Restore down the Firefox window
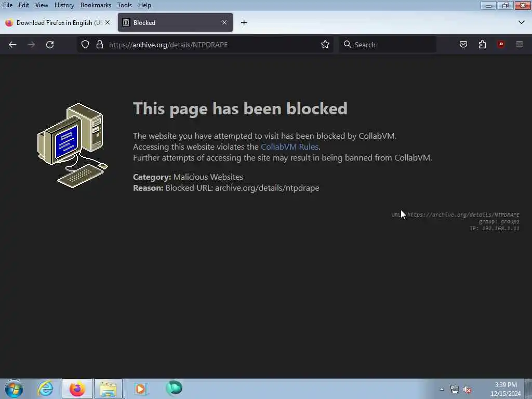 coord(505,5)
